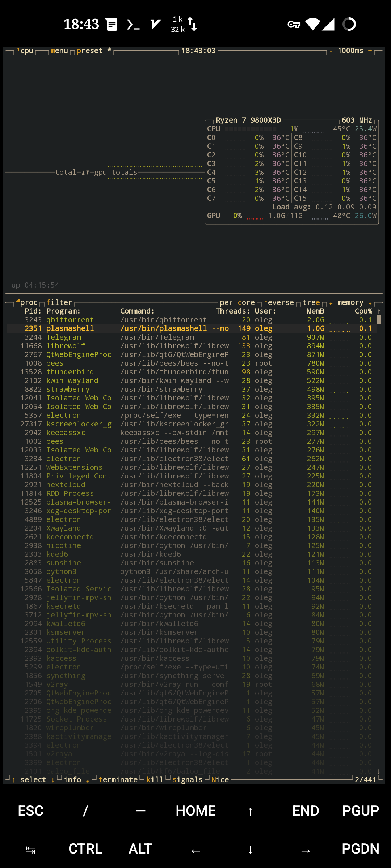Tap the dash extra key
Image resolution: width=391 pixels, height=868 pixels.
(140, 811)
